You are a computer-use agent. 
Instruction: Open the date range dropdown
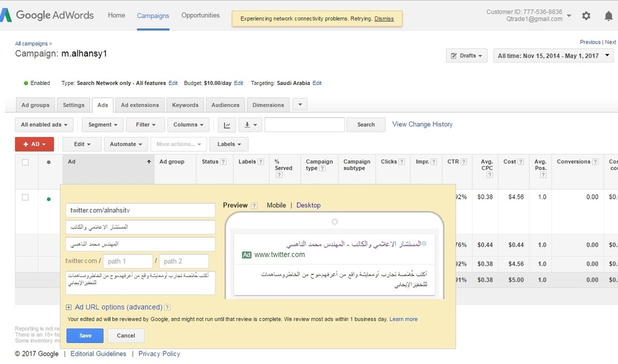click(x=553, y=56)
